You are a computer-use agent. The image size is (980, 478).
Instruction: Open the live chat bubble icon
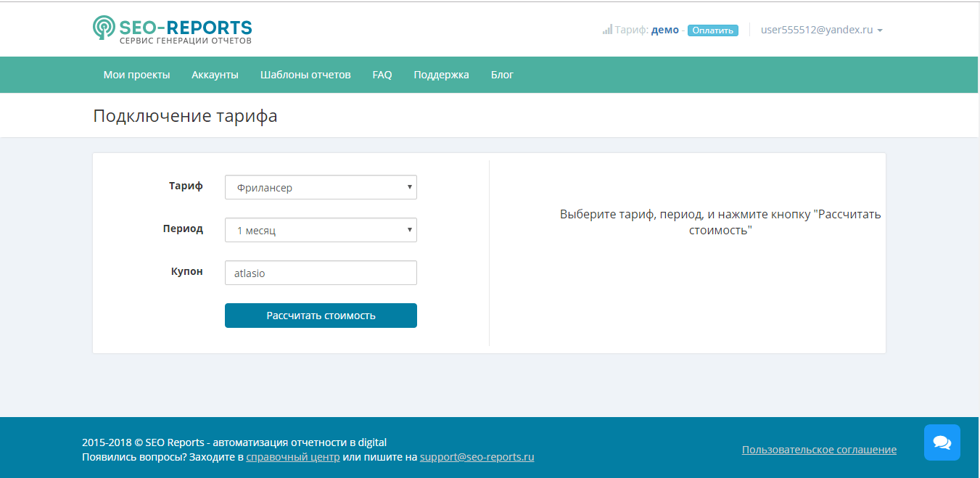click(942, 442)
